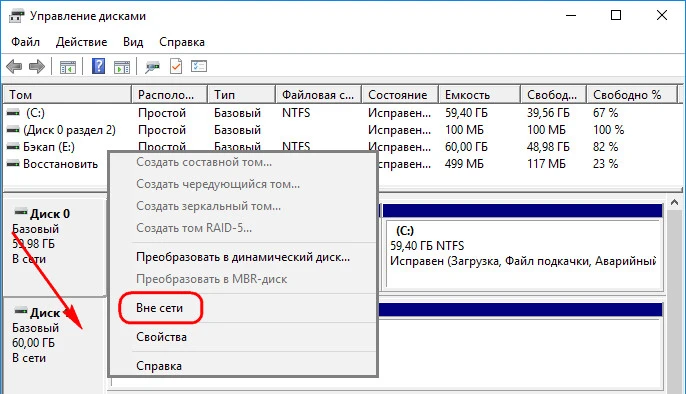Select the Бэкап (E:) volume row

tap(49, 147)
